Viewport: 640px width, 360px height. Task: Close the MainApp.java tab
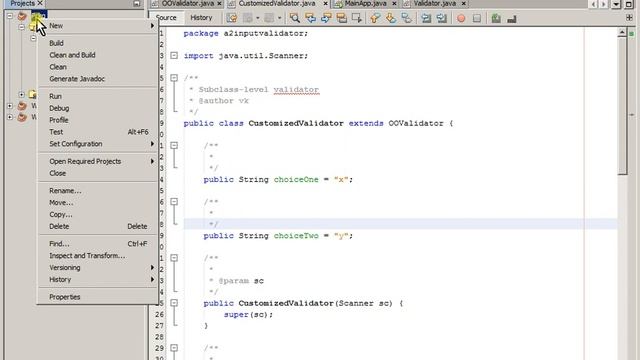(x=394, y=3)
